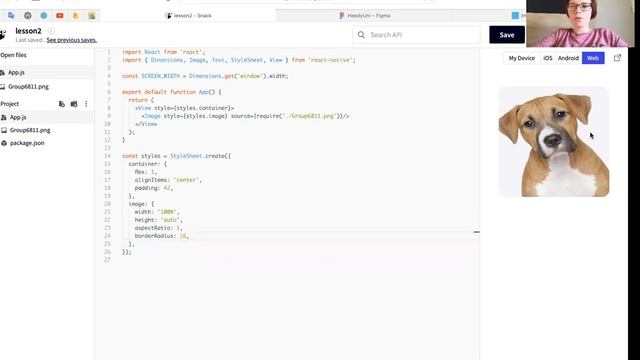Switch to the lesson2 – Snack browser tab

189,16
